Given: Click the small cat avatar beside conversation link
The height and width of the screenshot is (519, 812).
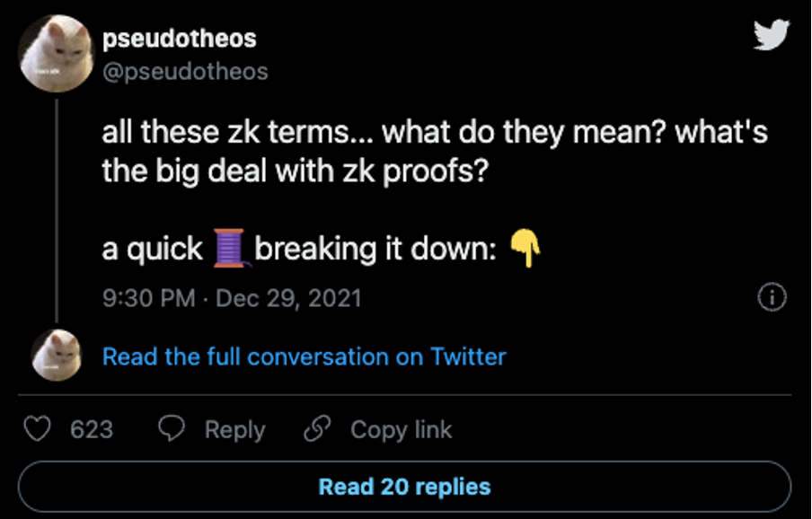Looking at the screenshot, I should pyautogui.click(x=57, y=356).
